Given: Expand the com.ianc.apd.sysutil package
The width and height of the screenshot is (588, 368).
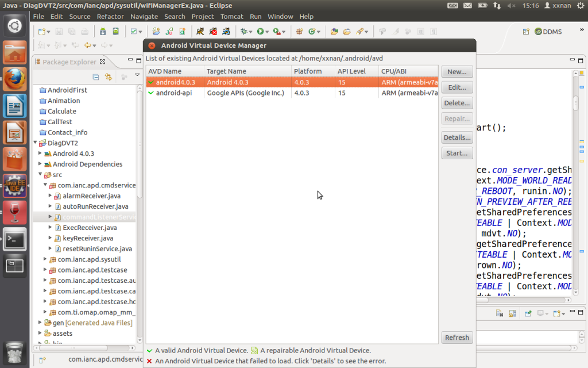Looking at the screenshot, I should [x=45, y=259].
